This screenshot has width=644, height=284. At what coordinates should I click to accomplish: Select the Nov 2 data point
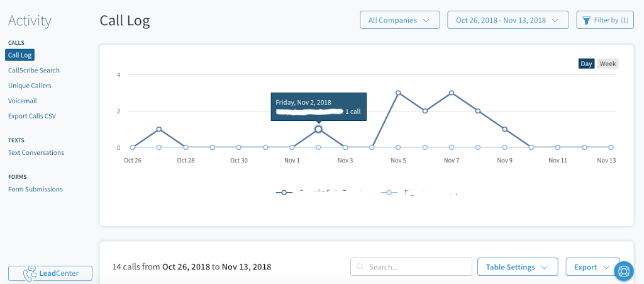318,129
